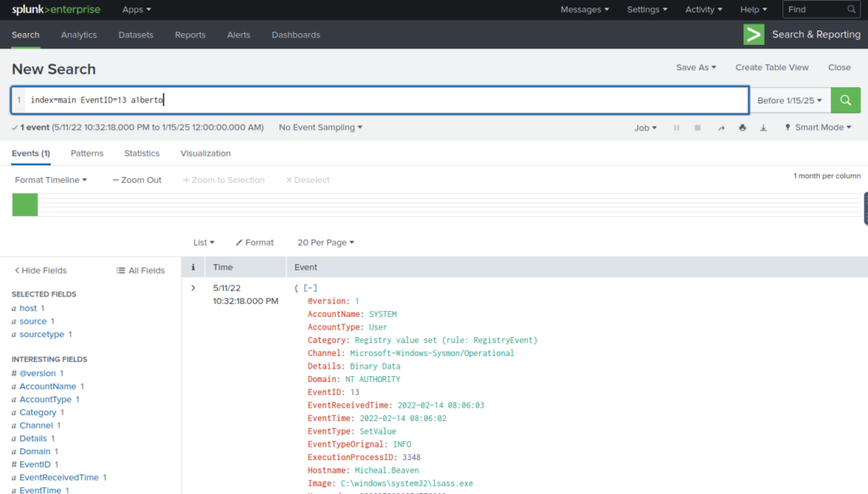Open Save As dropdown
Image resolution: width=868 pixels, height=494 pixels.
click(x=696, y=68)
